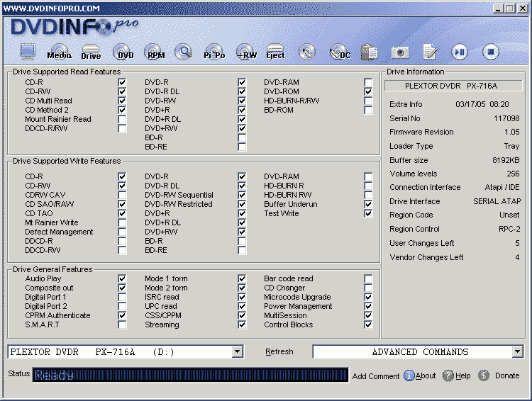Click the DVD toolbar icon
532x401 pixels.
[123, 52]
